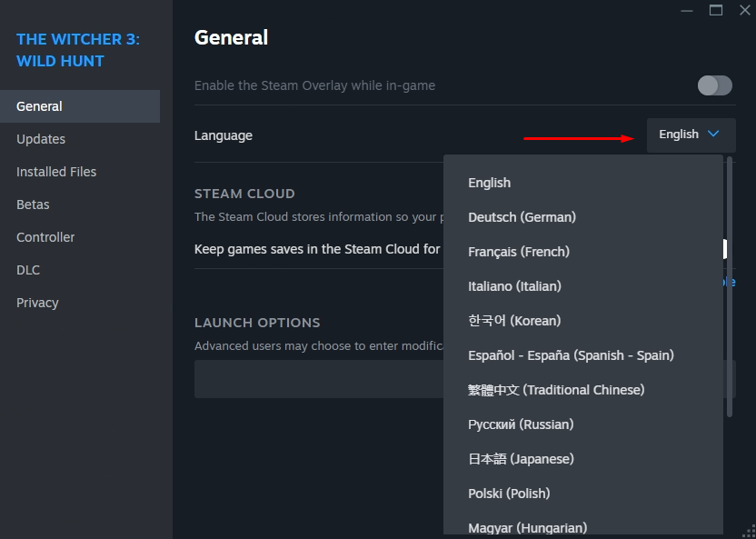This screenshot has width=756, height=539.
Task: Maximize the properties window
Action: [x=716, y=10]
